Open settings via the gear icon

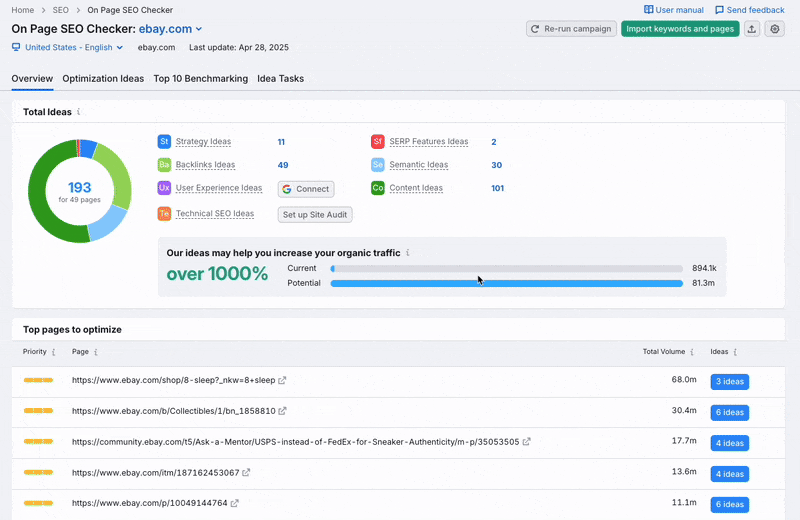pos(774,29)
